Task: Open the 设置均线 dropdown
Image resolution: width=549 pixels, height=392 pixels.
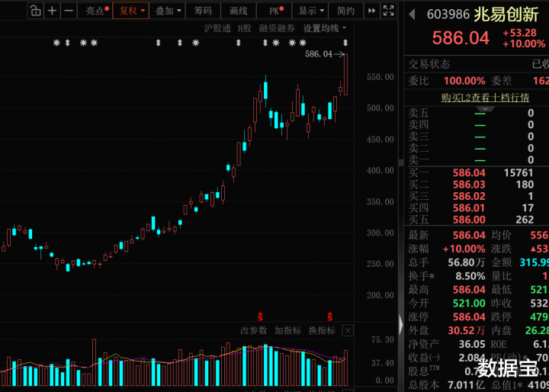Action: click(325, 28)
